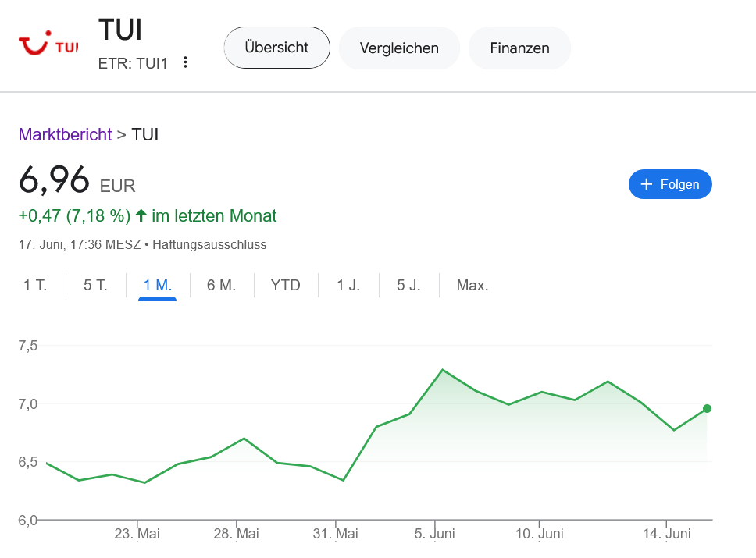
Task: Open the Marktbericht link
Action: 65,134
